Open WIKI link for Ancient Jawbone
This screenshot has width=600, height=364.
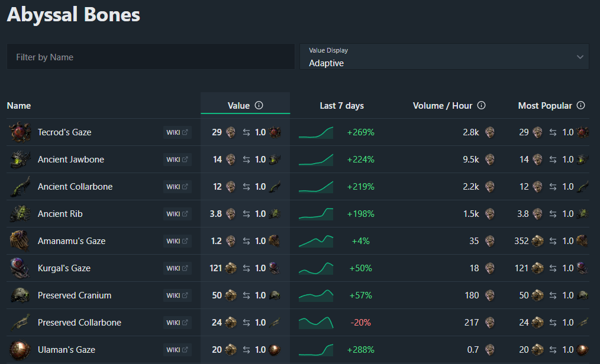177,160
